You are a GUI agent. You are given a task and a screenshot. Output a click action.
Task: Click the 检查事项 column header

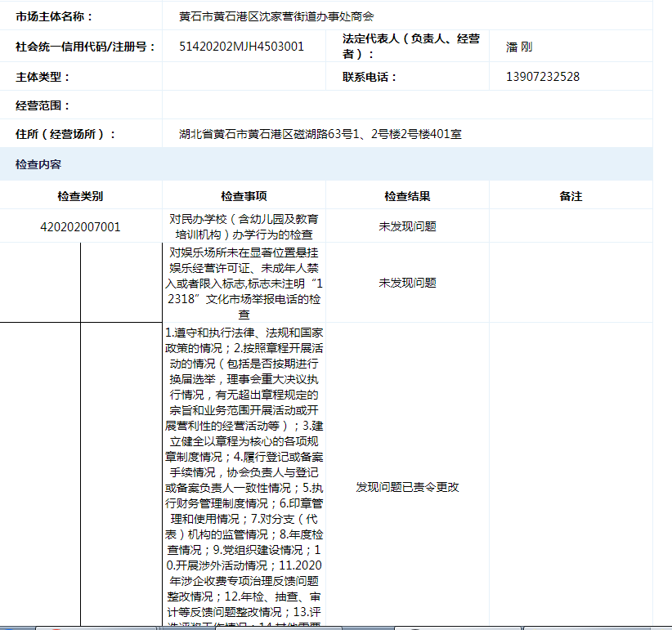coord(244,196)
